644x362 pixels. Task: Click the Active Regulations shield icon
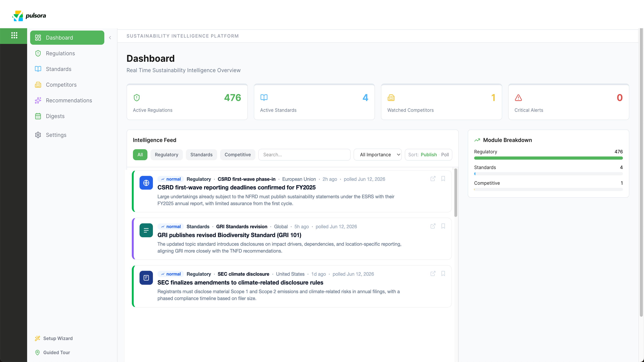click(137, 97)
